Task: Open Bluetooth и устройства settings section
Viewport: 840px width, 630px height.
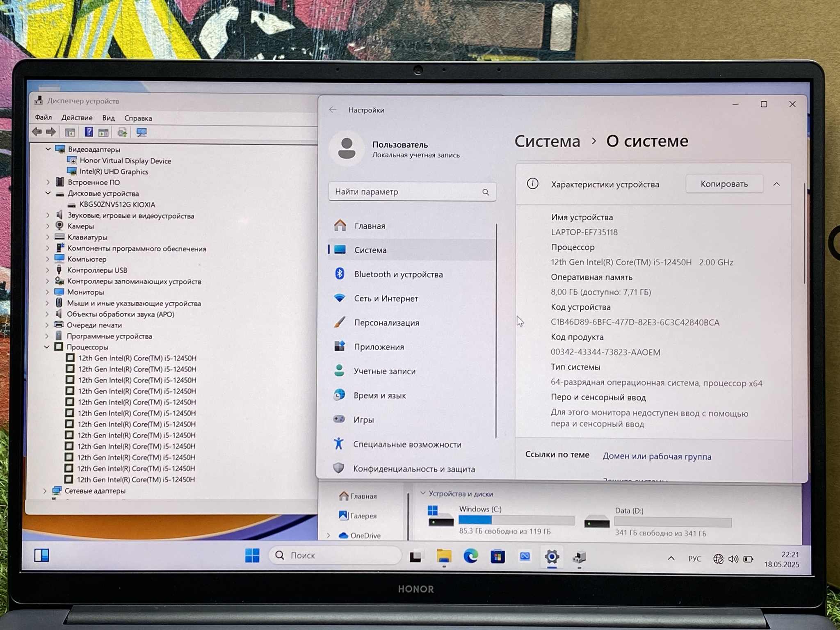Action: click(398, 274)
